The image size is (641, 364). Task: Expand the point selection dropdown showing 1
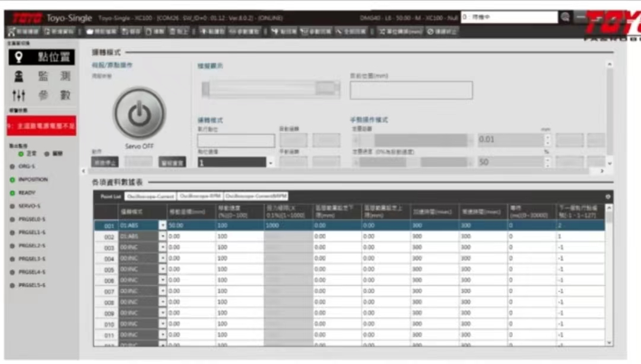point(271,162)
